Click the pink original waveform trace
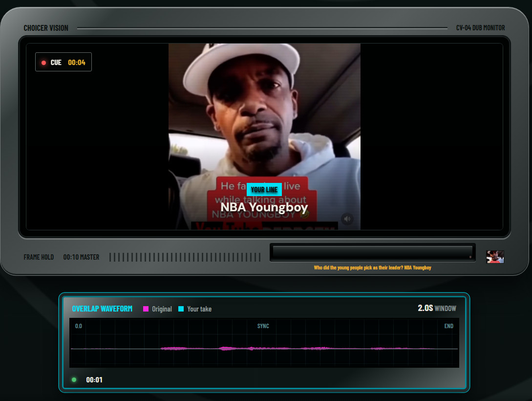 [265, 348]
